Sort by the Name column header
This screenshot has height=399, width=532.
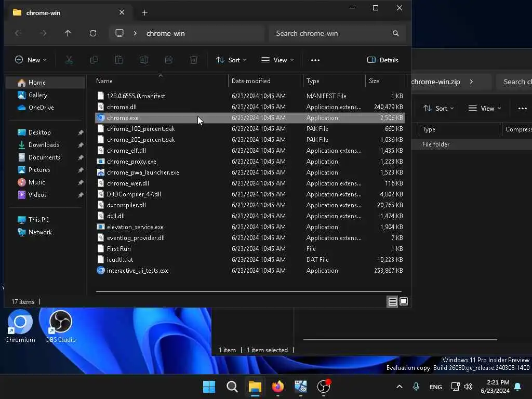(x=161, y=81)
